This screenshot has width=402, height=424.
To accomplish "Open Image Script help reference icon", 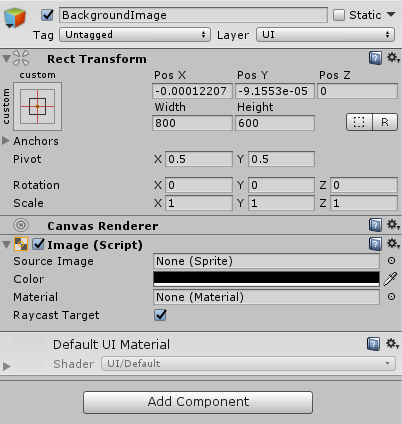I will pos(375,244).
